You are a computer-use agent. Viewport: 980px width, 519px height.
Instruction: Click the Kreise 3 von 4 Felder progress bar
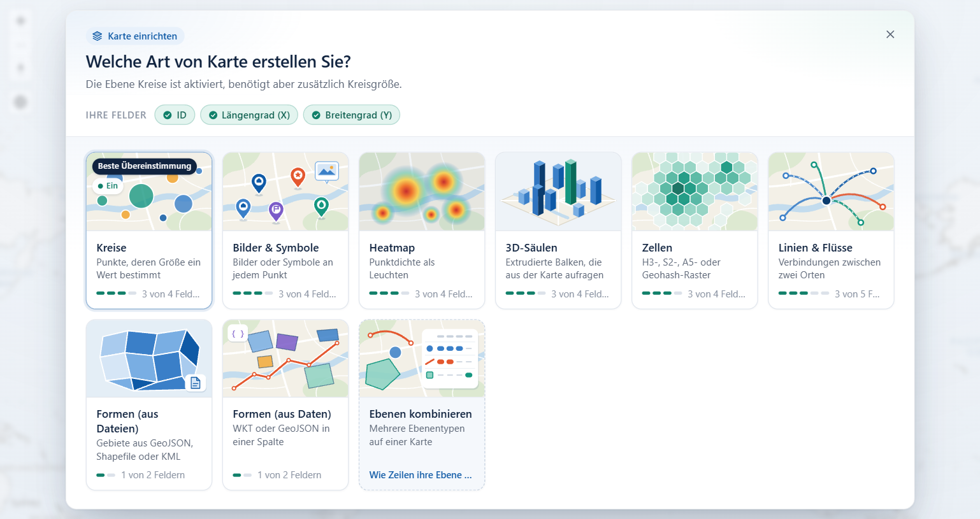(117, 294)
